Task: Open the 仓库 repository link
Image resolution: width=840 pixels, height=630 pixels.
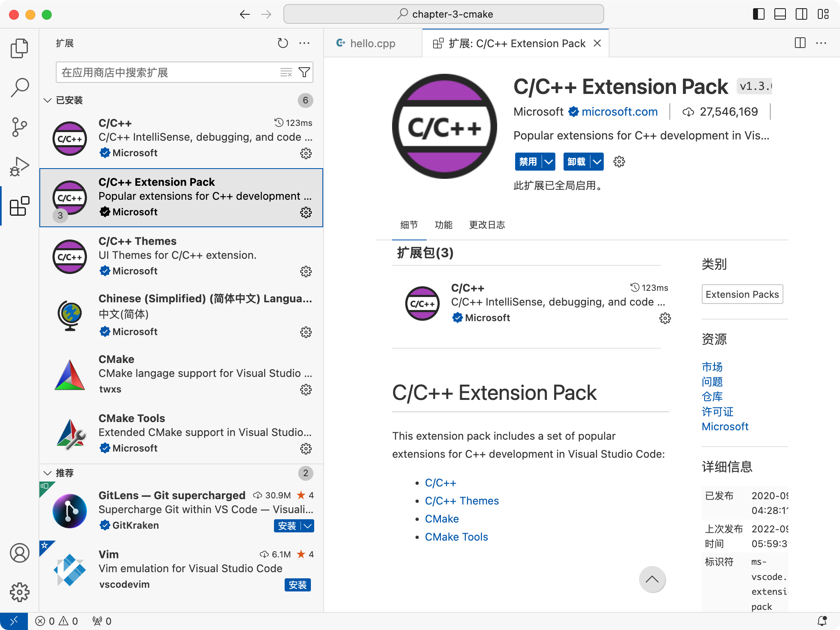Action: pyautogui.click(x=712, y=397)
